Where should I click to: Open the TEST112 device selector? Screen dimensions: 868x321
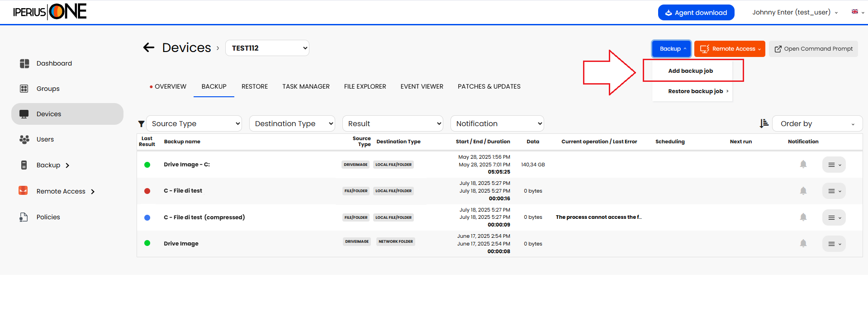tap(267, 48)
